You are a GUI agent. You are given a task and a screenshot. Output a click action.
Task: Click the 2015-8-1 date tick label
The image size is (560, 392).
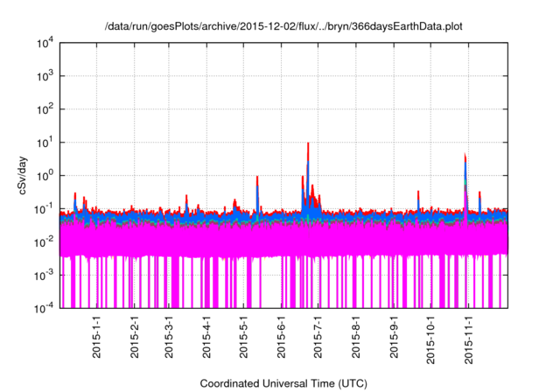point(356,337)
